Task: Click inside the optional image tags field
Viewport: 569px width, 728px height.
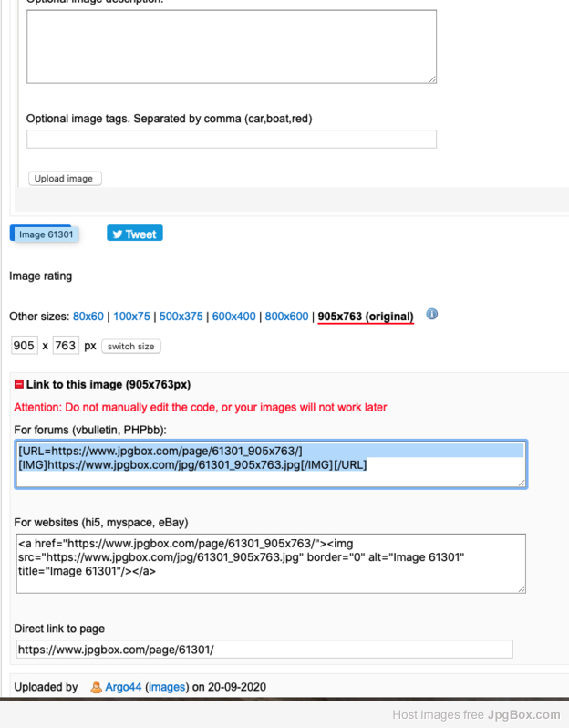Action: pos(232,140)
